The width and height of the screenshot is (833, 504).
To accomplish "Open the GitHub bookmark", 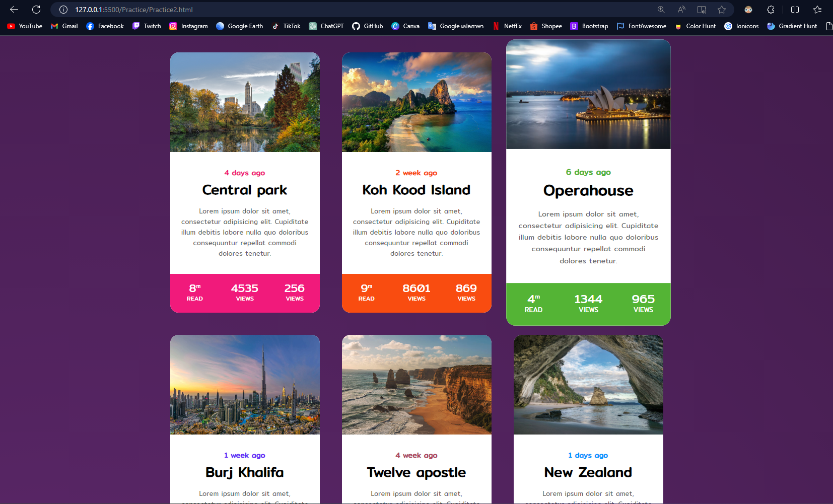I will click(x=367, y=26).
